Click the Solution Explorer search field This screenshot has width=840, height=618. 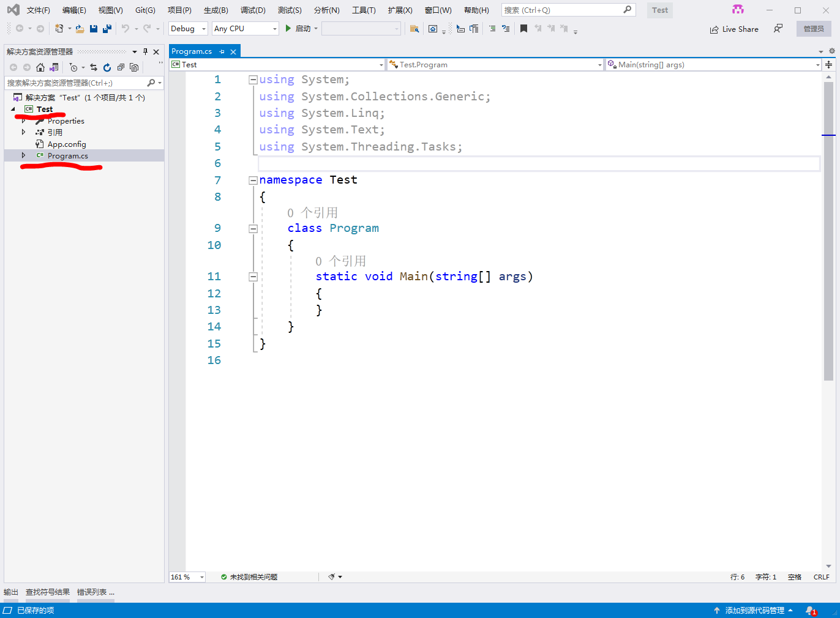pos(73,83)
